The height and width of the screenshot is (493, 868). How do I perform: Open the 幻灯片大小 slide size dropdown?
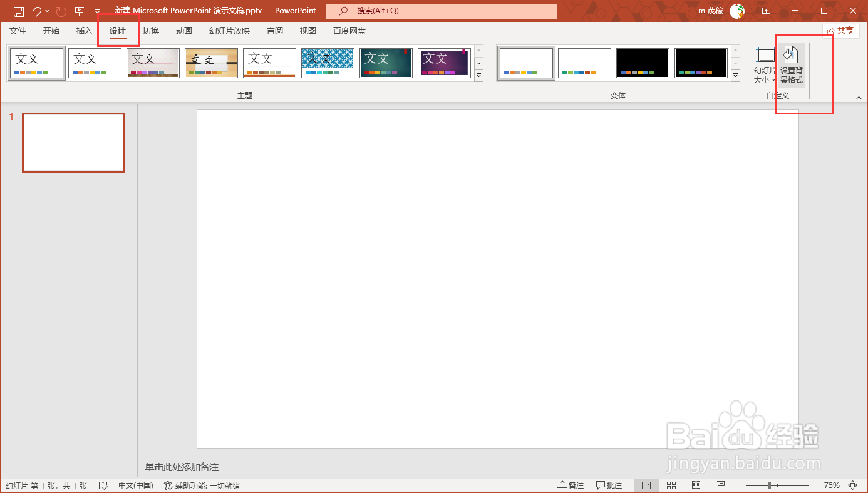[x=765, y=66]
